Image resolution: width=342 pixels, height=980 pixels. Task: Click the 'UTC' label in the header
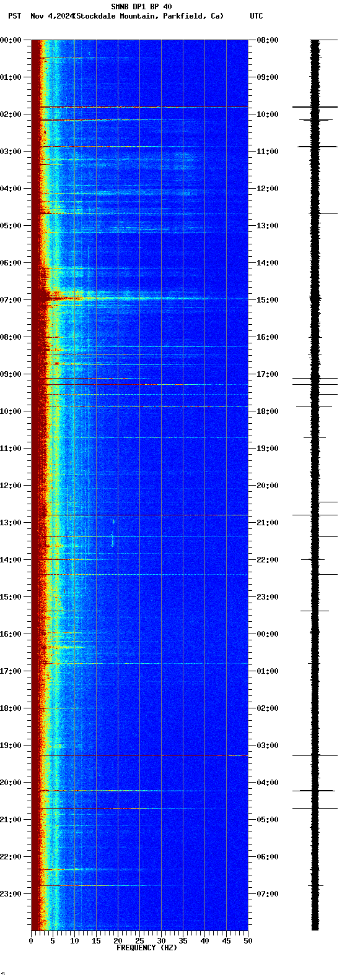pyautogui.click(x=256, y=16)
